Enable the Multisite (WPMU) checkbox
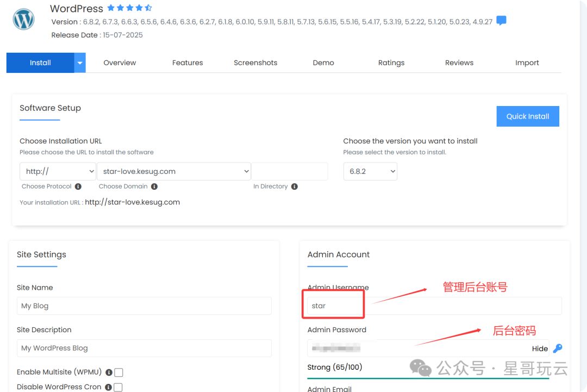The image size is (587, 392). click(x=118, y=372)
